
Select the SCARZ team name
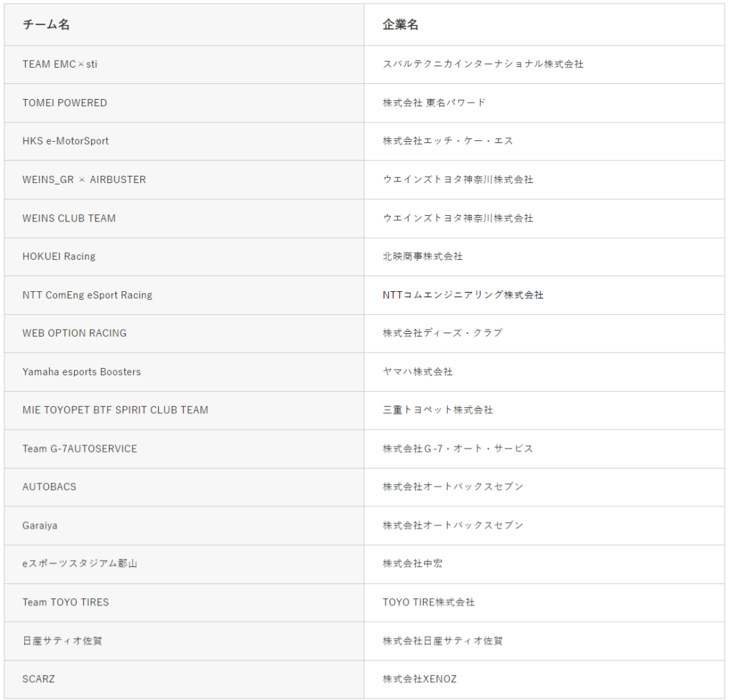click(38, 679)
